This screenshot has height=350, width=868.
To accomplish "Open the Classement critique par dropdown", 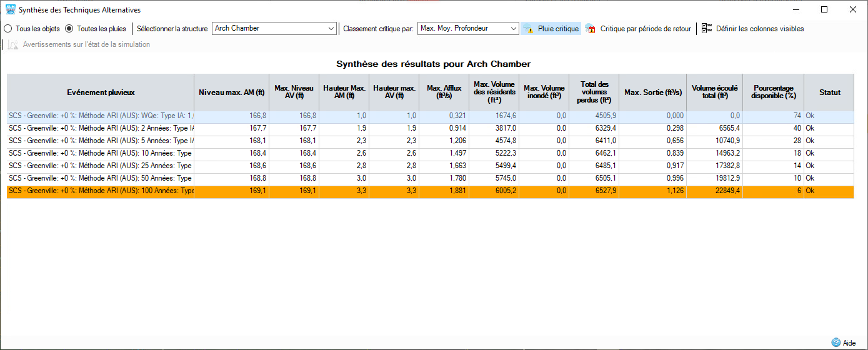I will tap(469, 28).
